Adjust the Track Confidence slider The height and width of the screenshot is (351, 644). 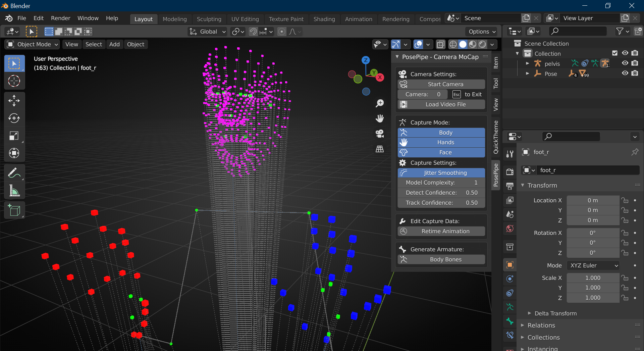[441, 203]
